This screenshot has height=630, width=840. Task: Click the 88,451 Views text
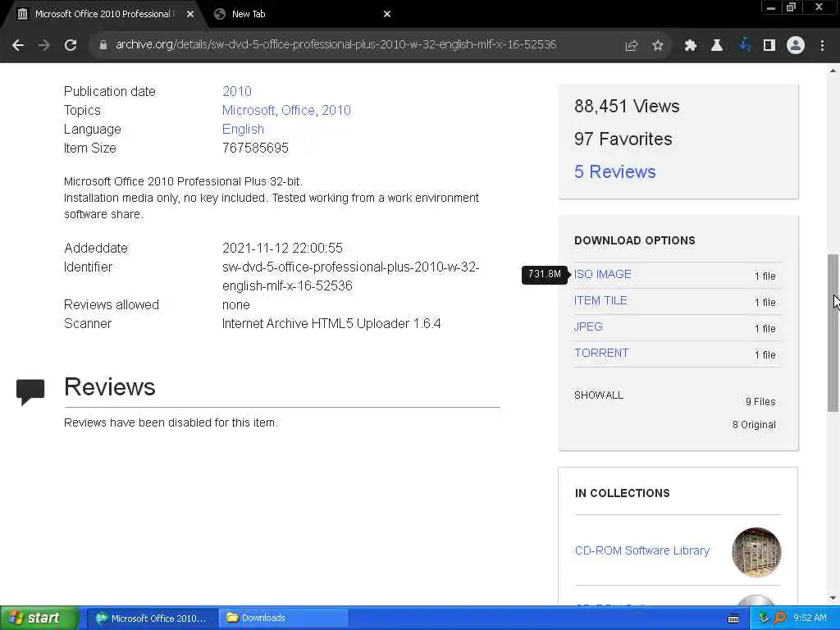click(x=627, y=106)
